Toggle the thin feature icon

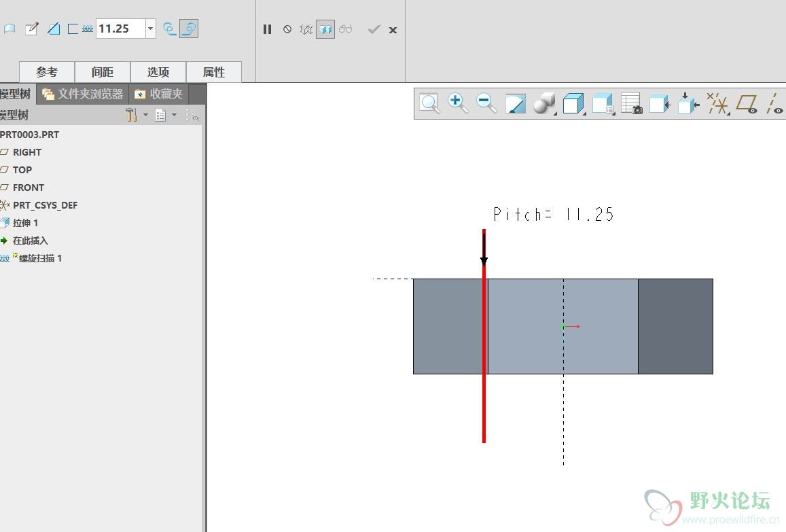(x=73, y=29)
